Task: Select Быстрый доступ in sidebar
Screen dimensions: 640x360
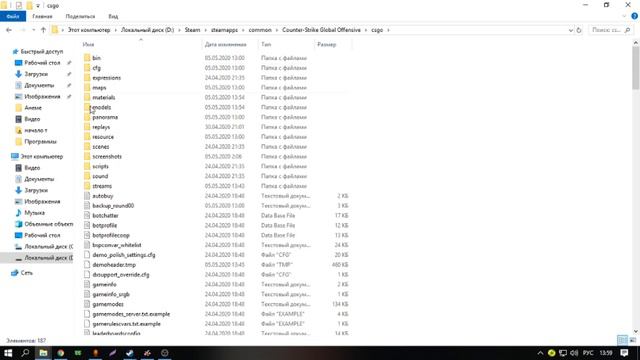Action: click(42, 51)
